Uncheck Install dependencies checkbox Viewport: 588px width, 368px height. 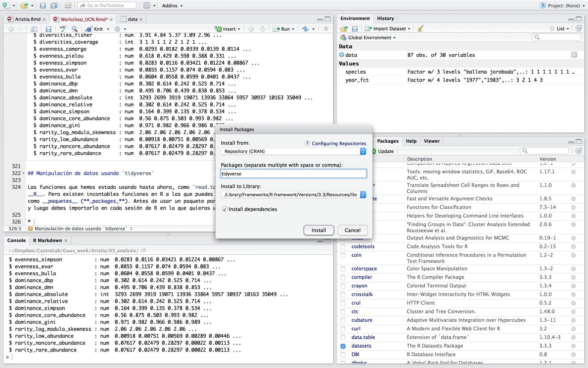pos(225,209)
